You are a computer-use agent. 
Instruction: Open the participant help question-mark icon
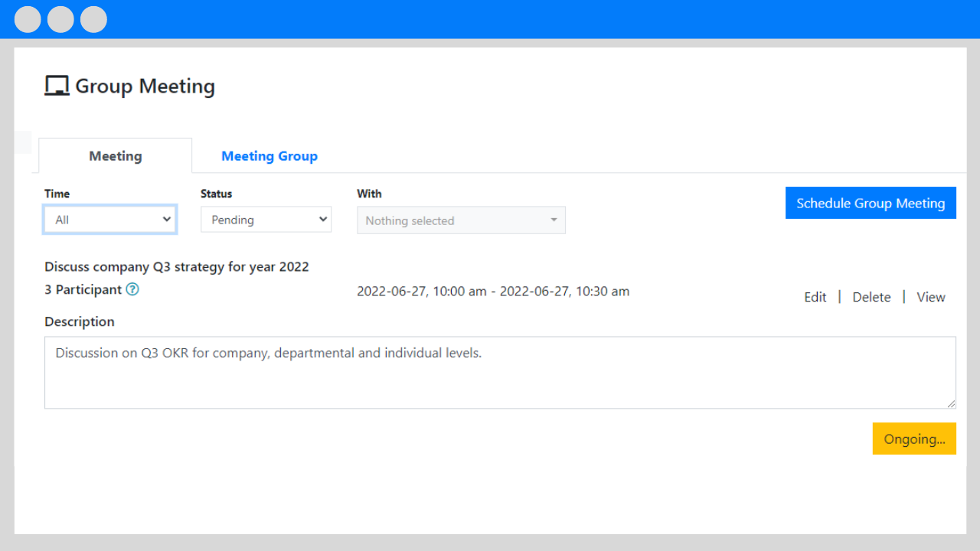coord(132,289)
